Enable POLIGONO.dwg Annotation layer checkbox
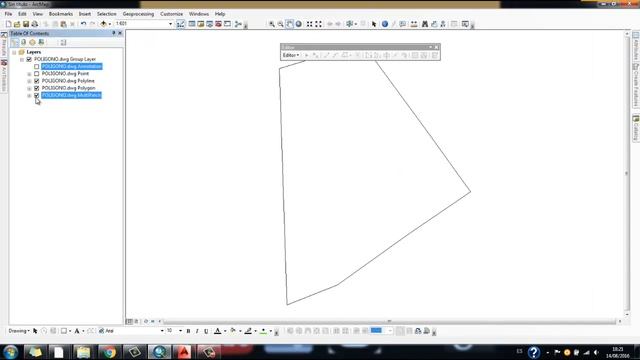Screen dimensions: 640x360 pyautogui.click(x=37, y=67)
